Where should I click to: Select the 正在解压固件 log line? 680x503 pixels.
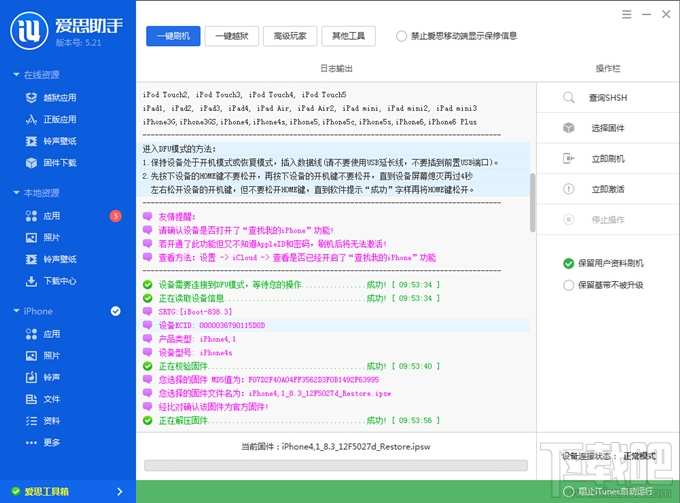333,420
